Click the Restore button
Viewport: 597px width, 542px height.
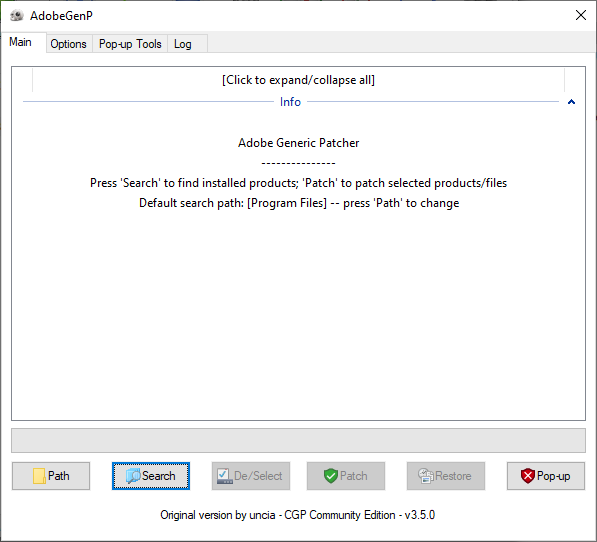[x=446, y=476]
